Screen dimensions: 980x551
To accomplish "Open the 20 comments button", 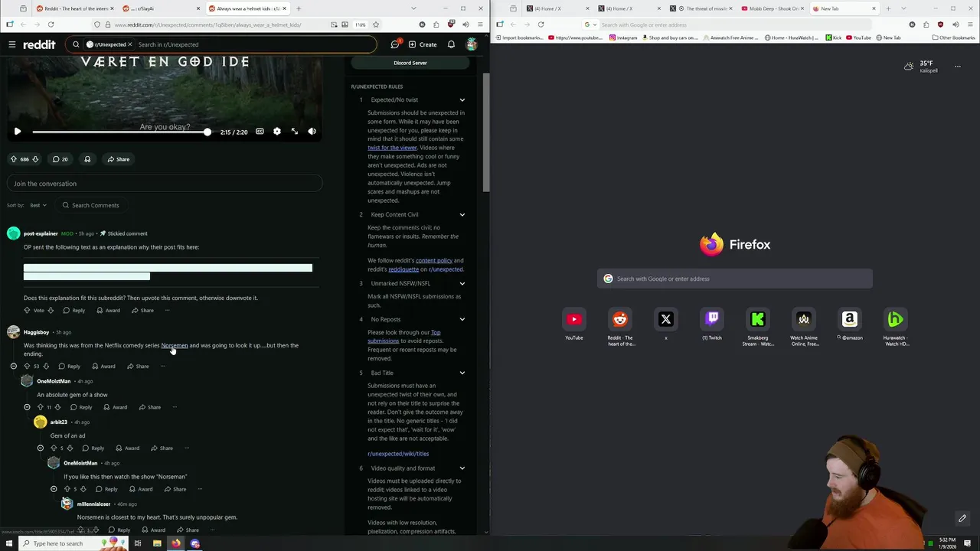I will point(60,159).
